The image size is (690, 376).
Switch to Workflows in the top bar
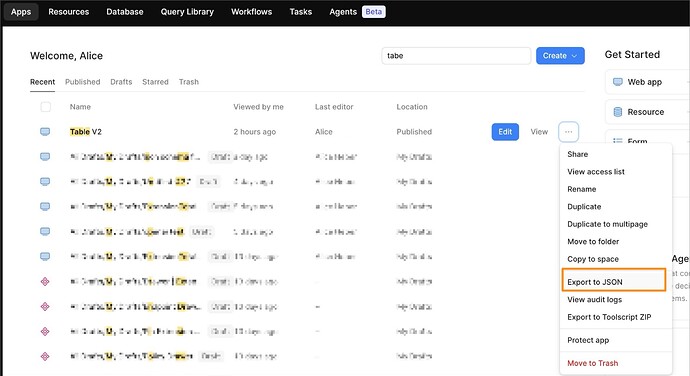point(252,12)
